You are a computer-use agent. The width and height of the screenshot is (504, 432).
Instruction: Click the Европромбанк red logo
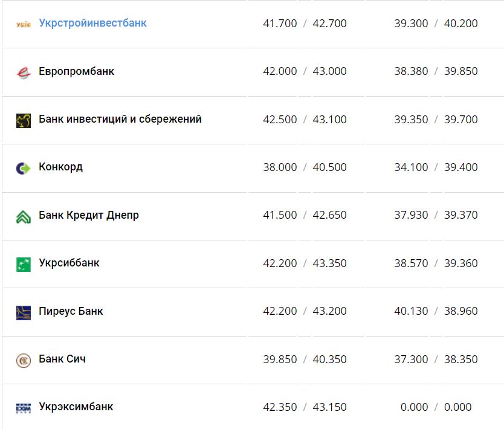(22, 71)
